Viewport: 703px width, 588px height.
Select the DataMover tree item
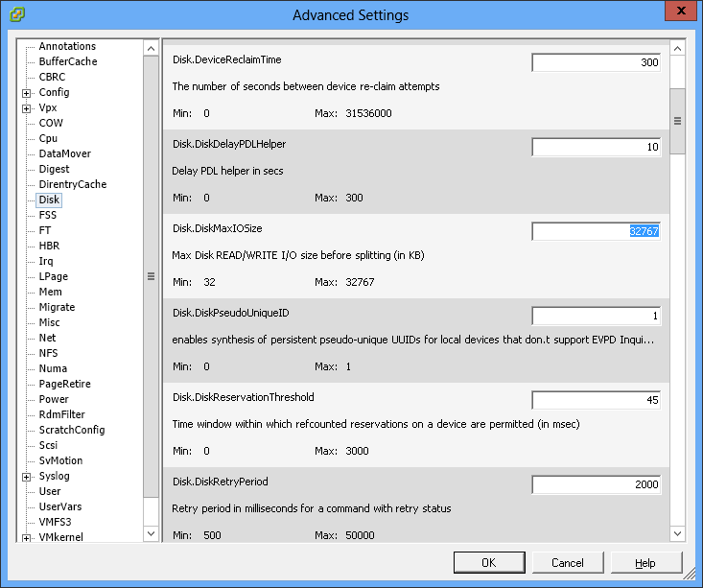64,153
